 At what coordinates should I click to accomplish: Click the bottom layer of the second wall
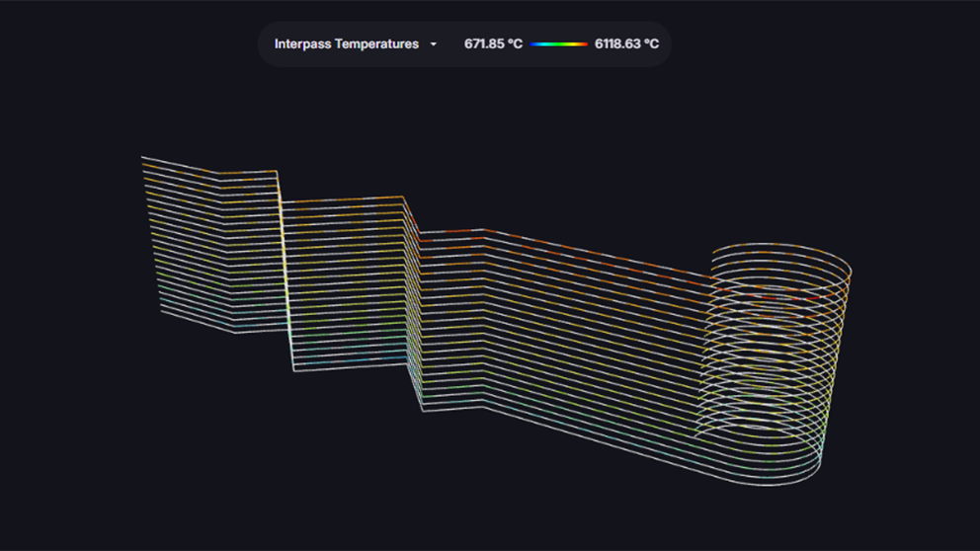351,364
